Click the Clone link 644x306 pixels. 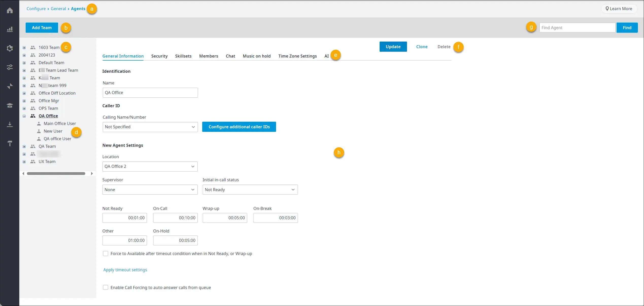coord(422,47)
